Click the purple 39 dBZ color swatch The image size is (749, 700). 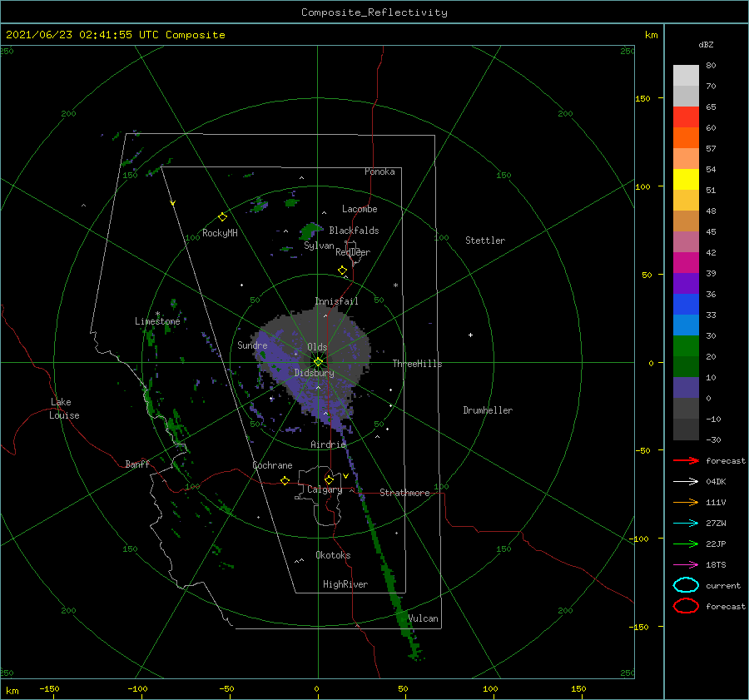686,283
